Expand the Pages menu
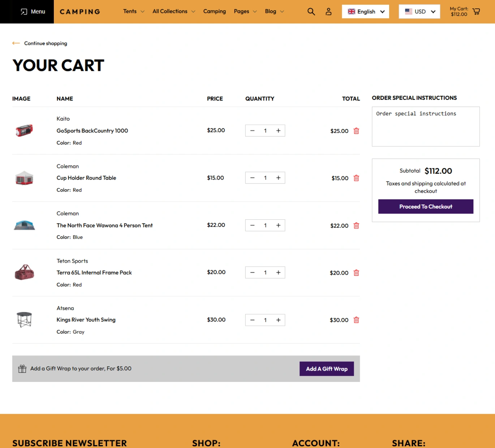The width and height of the screenshot is (495, 448). pos(245,11)
